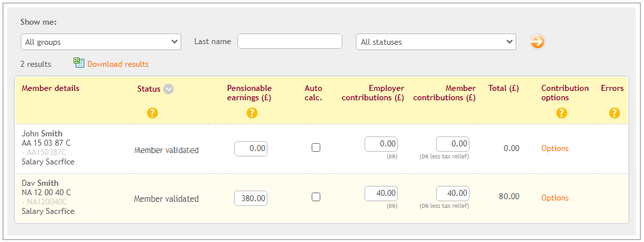This screenshot has width=644, height=242.
Task: Open help icon under Pensionable earnings
Action: pos(252,113)
